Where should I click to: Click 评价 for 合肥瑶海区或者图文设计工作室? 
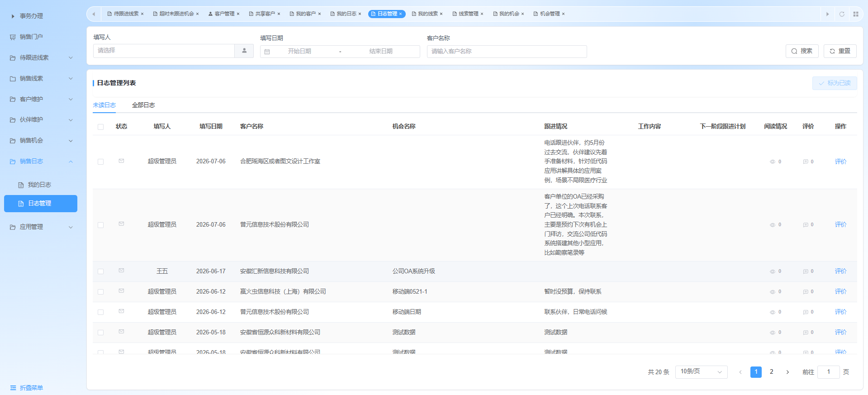click(840, 162)
